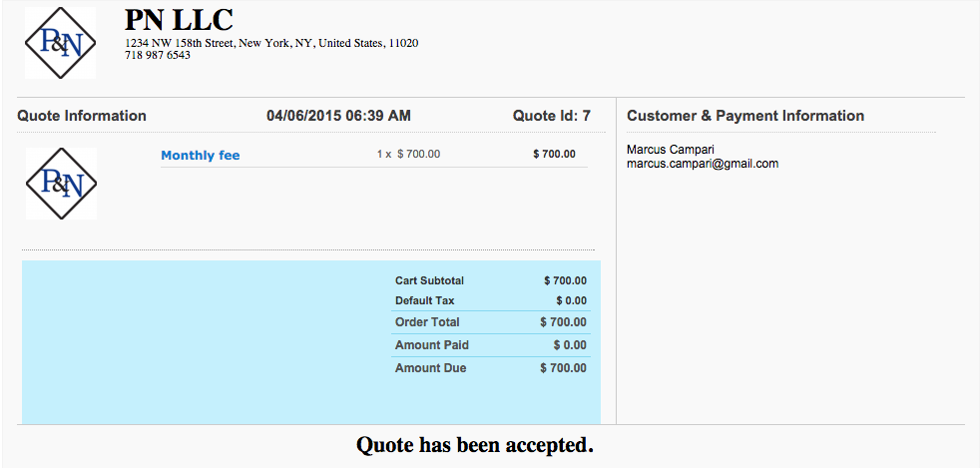
Task: Click the PN LLC company name
Action: coord(179,20)
